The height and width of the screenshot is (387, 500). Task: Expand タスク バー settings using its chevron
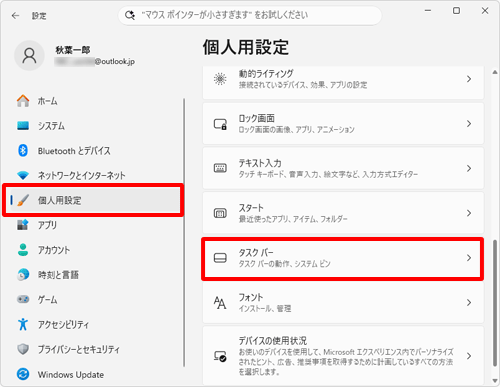click(469, 258)
